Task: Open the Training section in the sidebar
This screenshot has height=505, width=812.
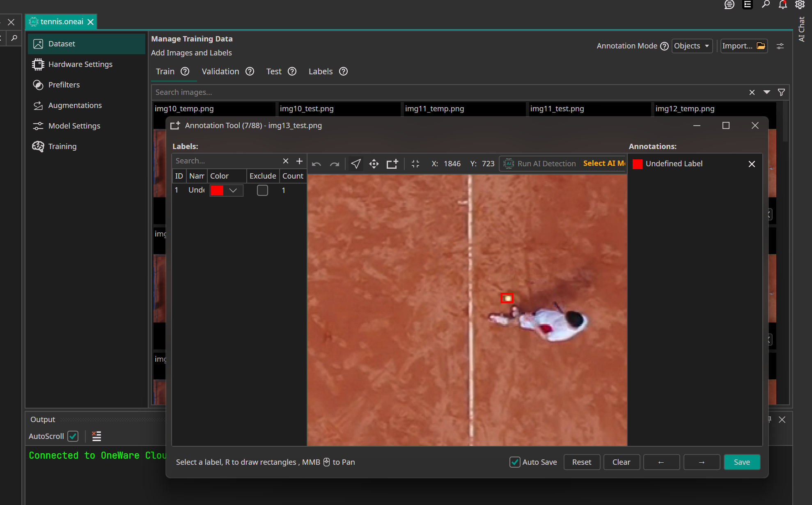Action: pos(62,146)
